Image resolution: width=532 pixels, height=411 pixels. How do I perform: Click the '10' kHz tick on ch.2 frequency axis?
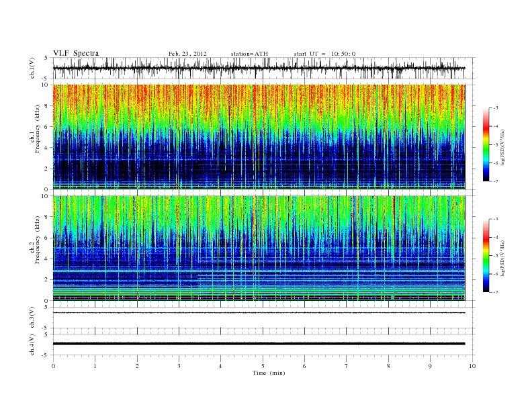click(45, 196)
